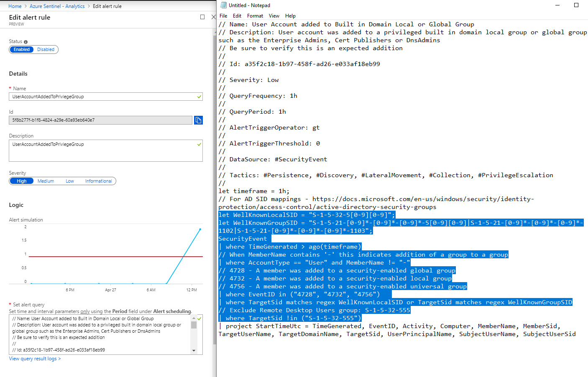Click the 'let WellKnownLocalSID' line
This screenshot has height=377, width=588.
tap(307, 215)
